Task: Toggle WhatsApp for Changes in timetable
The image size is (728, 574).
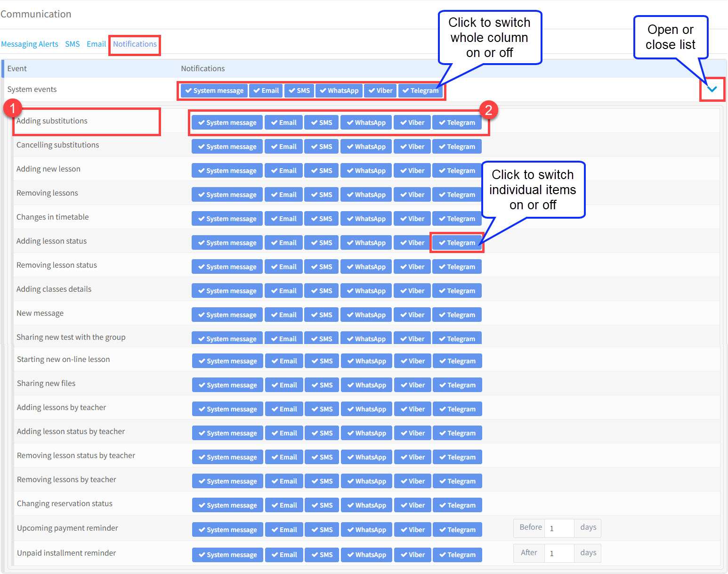Action: click(366, 219)
